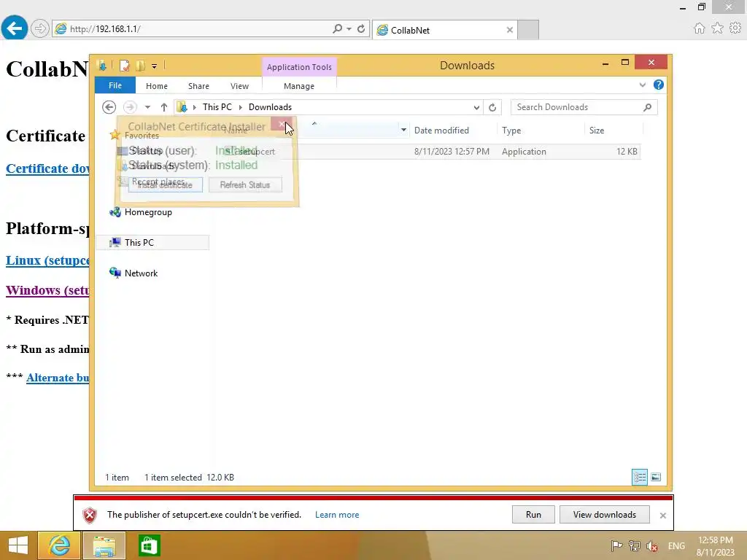Image resolution: width=747 pixels, height=560 pixels.
Task: Select Network in the navigation pane
Action: point(141,273)
